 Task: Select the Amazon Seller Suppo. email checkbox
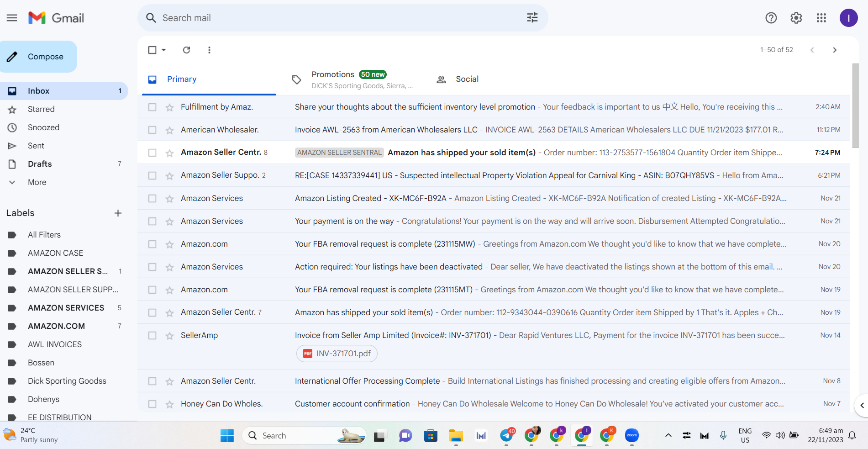pos(153,175)
